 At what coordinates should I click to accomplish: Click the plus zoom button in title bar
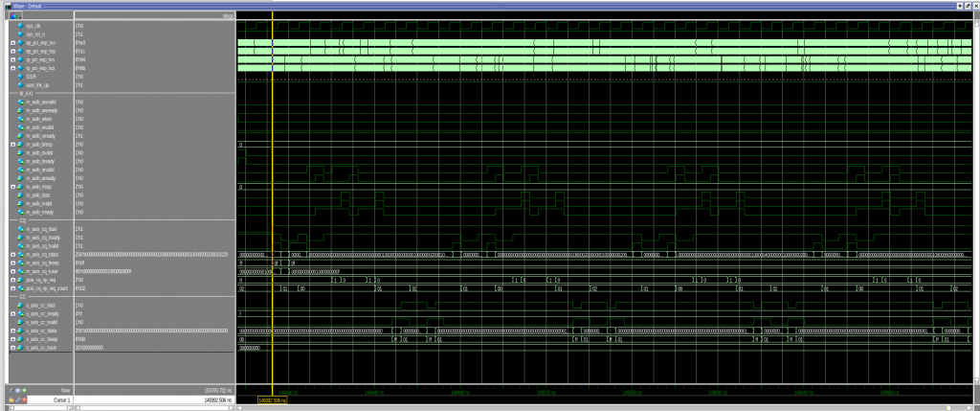959,5
